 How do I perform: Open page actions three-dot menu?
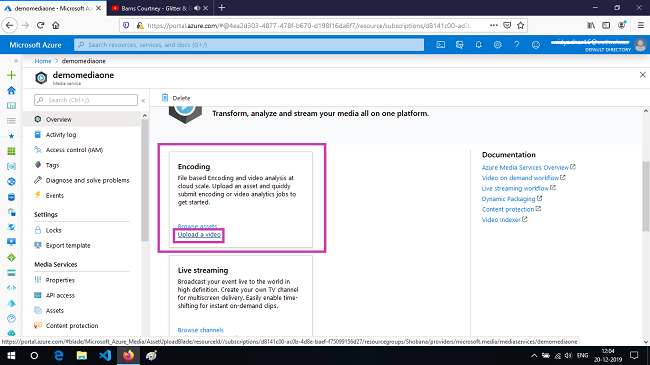[493, 25]
